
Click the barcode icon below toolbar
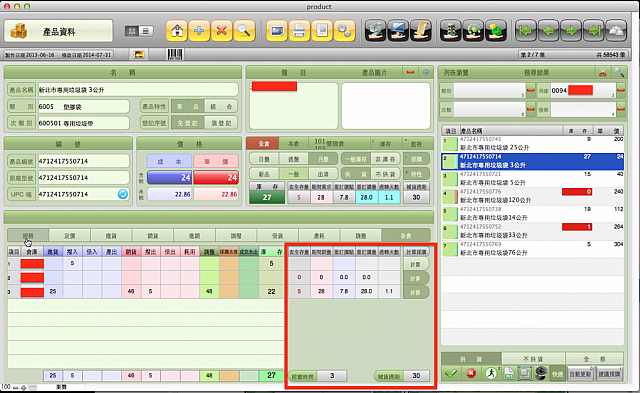coord(175,54)
